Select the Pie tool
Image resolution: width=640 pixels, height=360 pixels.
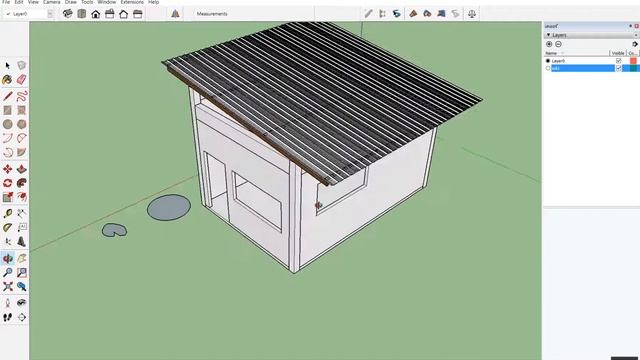22,152
